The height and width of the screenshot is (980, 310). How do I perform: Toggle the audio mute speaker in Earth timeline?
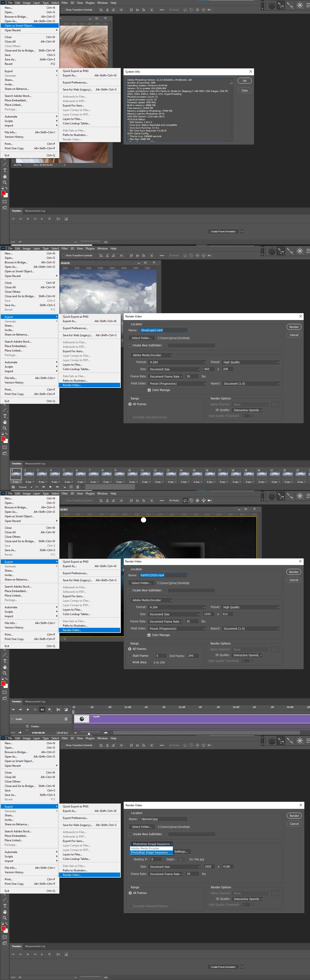click(42, 709)
